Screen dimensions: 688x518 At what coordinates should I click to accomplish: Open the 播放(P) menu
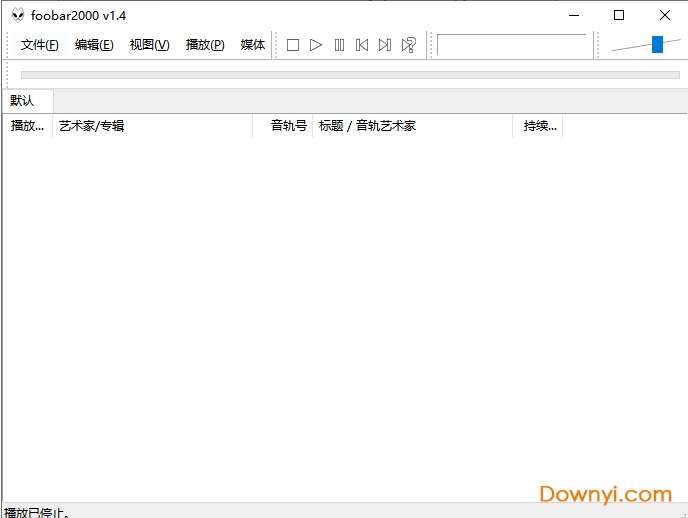coord(205,44)
